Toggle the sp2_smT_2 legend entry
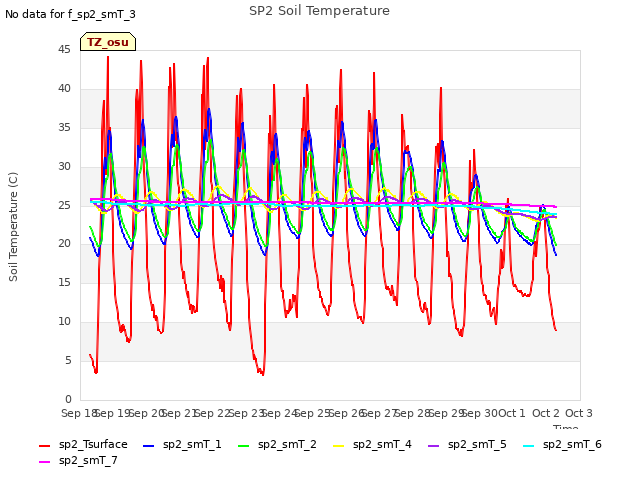This screenshot has height=480, width=640. [277, 444]
